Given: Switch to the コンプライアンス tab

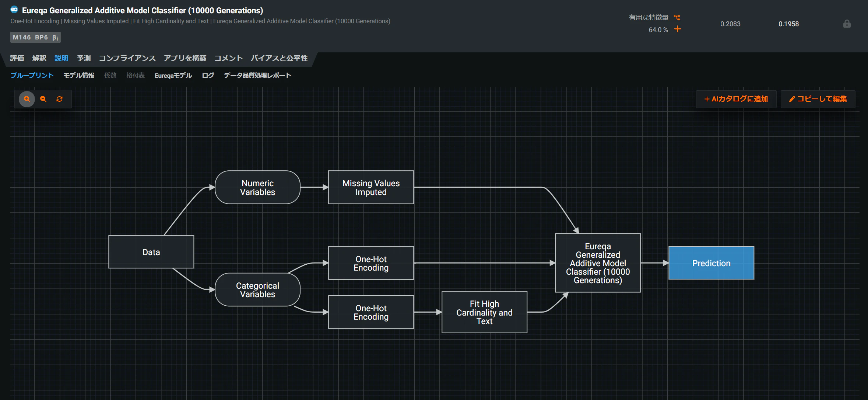Looking at the screenshot, I should point(127,58).
